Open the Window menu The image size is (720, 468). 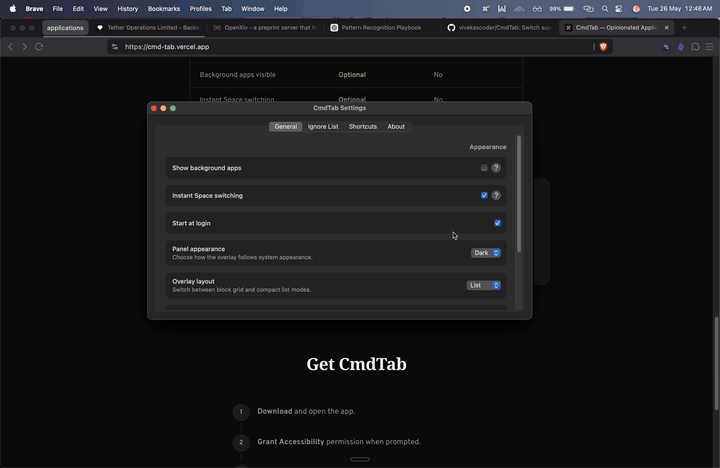[x=253, y=8]
